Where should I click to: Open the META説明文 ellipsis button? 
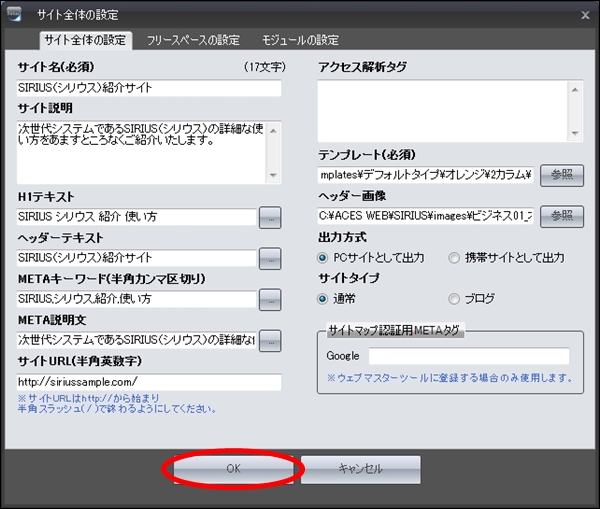tap(270, 341)
